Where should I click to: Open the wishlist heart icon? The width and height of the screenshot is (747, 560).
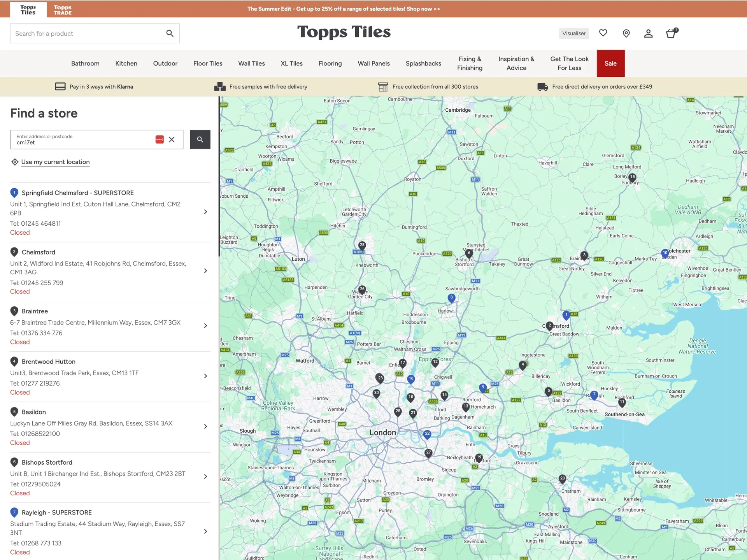tap(603, 33)
